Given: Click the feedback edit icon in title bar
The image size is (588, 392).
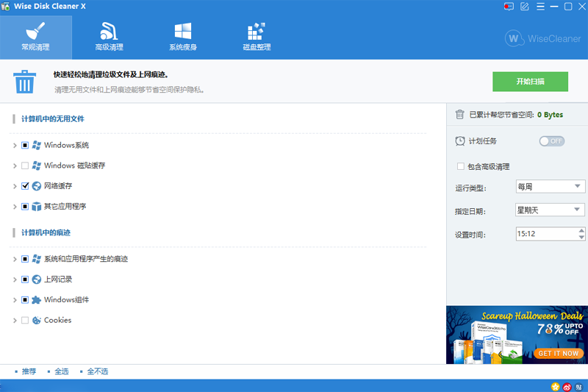Looking at the screenshot, I should tap(524, 7).
